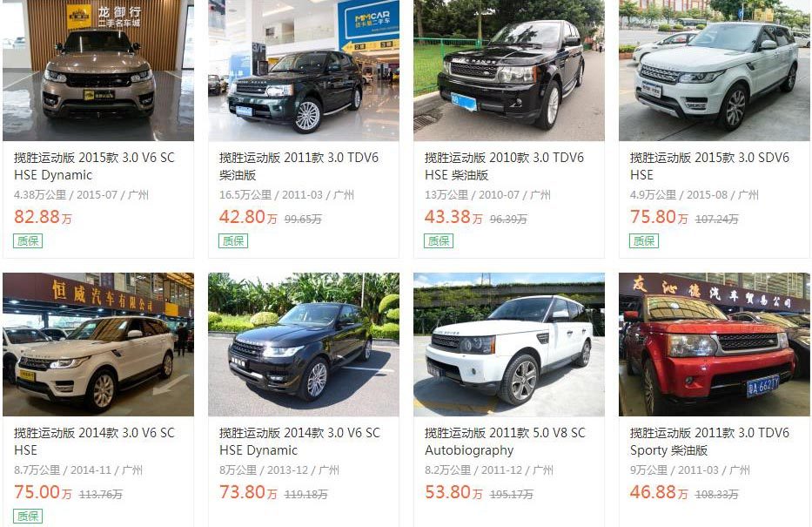Viewport: 812px width, 527px height.
Task: Open the white 2011 5.0 V8 Autobiography photo
Action: [x=509, y=345]
